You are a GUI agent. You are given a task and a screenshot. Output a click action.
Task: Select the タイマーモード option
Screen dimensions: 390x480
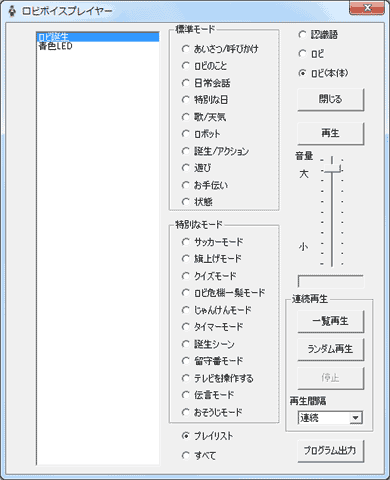point(185,327)
